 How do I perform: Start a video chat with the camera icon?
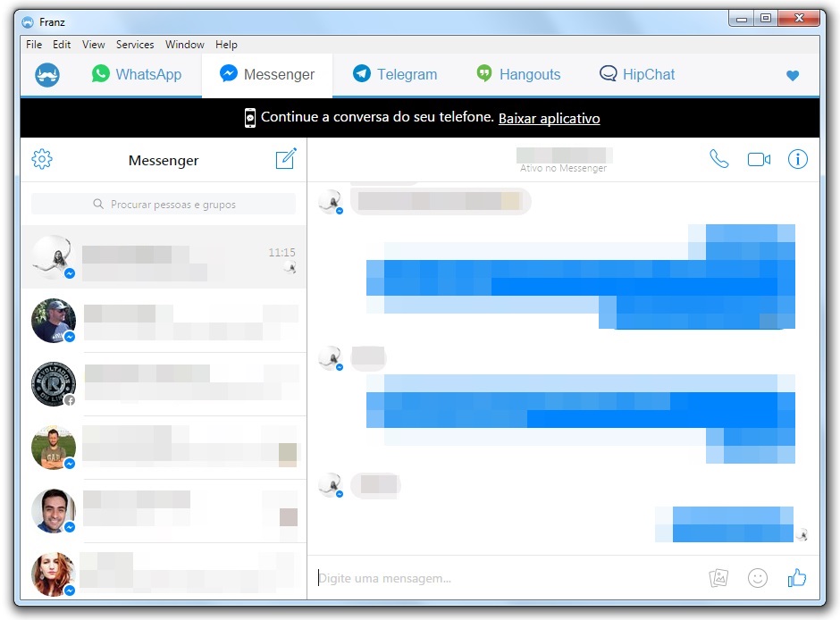click(x=759, y=160)
